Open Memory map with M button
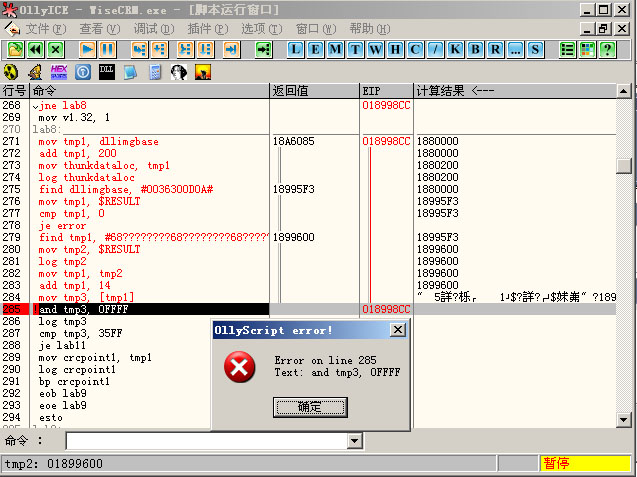The image size is (637, 477). pos(335,50)
